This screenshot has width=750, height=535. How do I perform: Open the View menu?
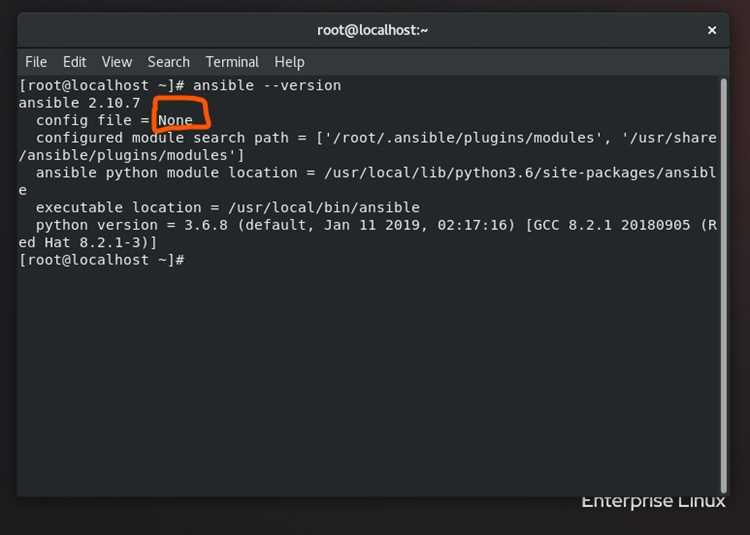pyautogui.click(x=117, y=62)
